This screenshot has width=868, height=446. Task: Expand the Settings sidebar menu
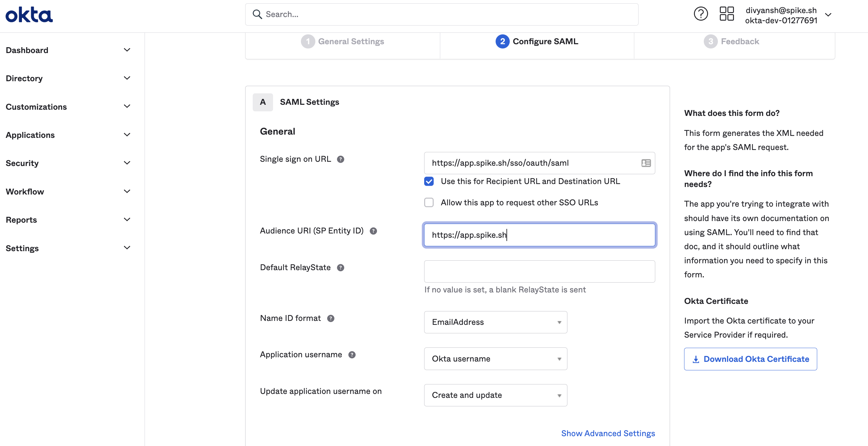click(68, 248)
